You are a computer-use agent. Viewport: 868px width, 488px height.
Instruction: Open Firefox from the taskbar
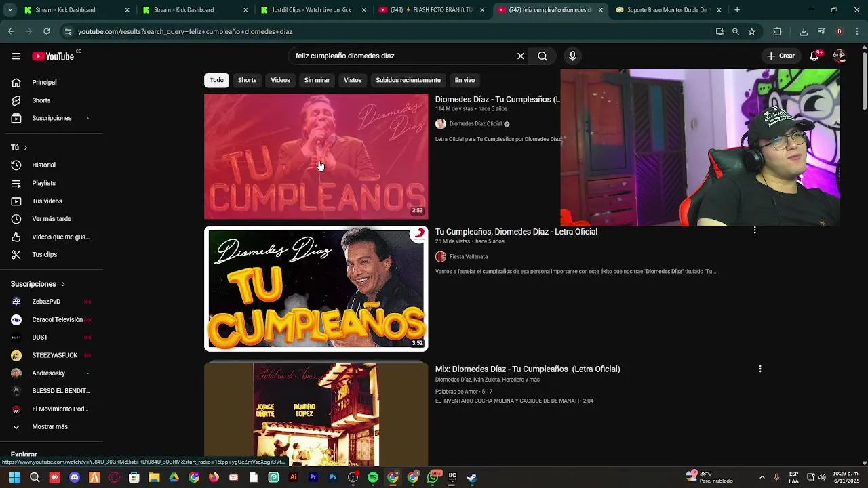(x=214, y=477)
